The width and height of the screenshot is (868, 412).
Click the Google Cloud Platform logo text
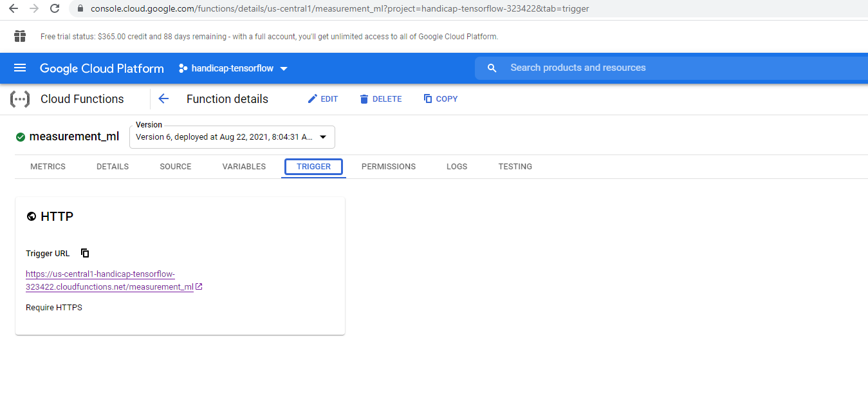pyautogui.click(x=102, y=68)
